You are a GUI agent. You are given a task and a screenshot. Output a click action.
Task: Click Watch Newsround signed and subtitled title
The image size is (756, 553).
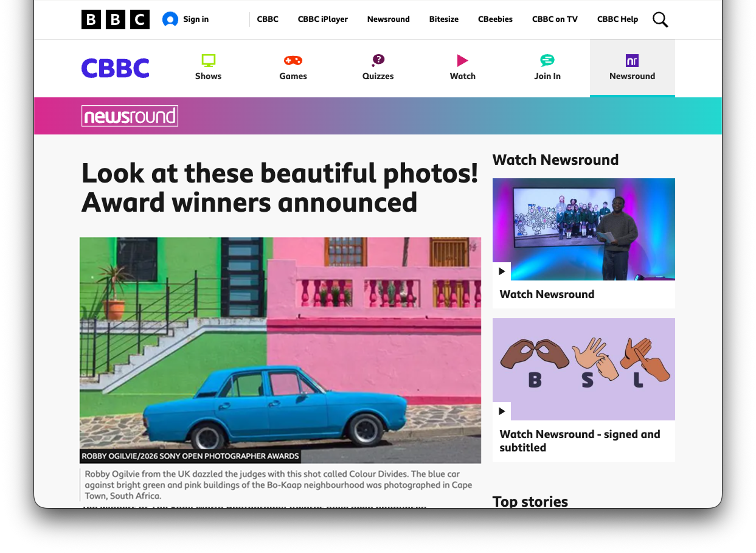[580, 441]
